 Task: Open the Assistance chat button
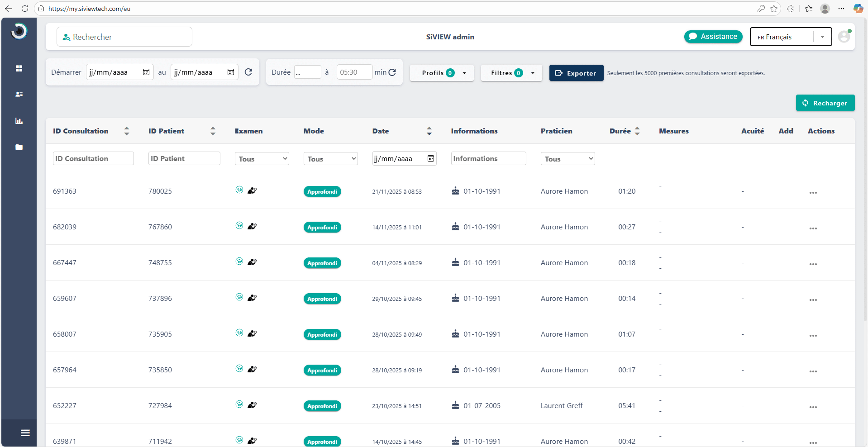coord(713,37)
